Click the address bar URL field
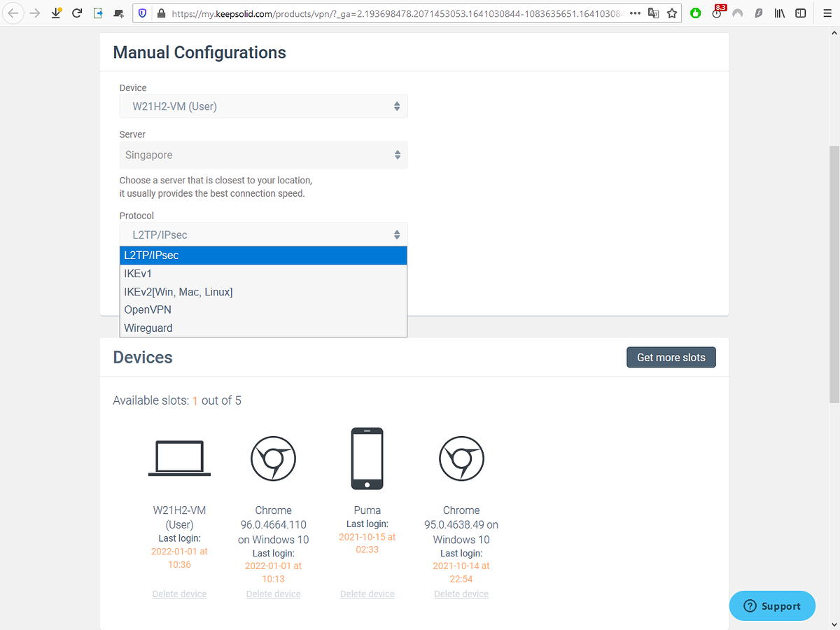This screenshot has height=630, width=840. coord(395,13)
